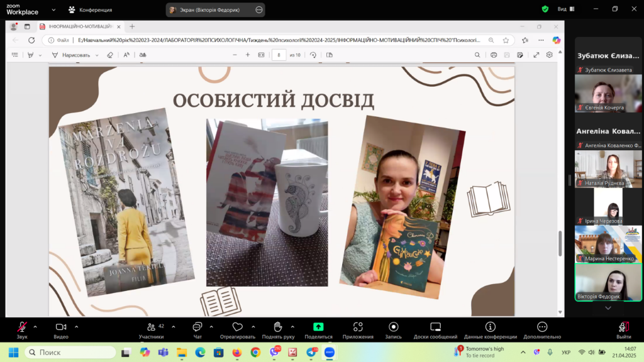The height and width of the screenshot is (362, 644).
Task: Open the Чат chat panel
Action: pyautogui.click(x=197, y=330)
